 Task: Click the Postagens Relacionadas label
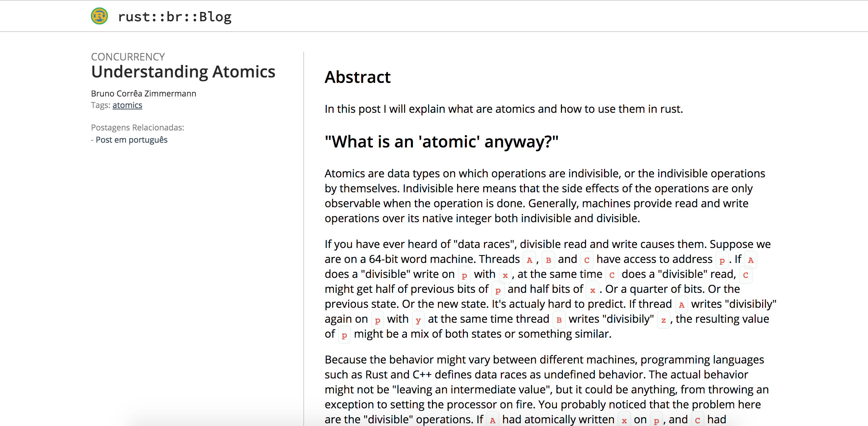click(137, 127)
